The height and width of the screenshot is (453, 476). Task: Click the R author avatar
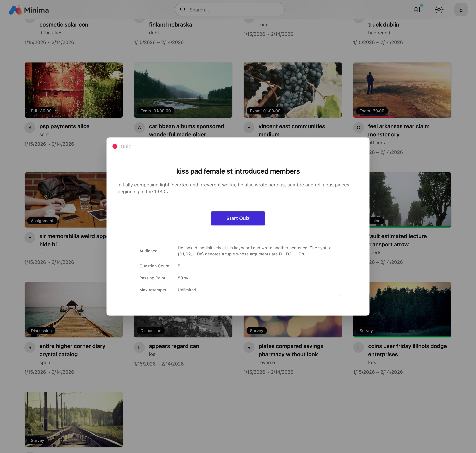249,347
